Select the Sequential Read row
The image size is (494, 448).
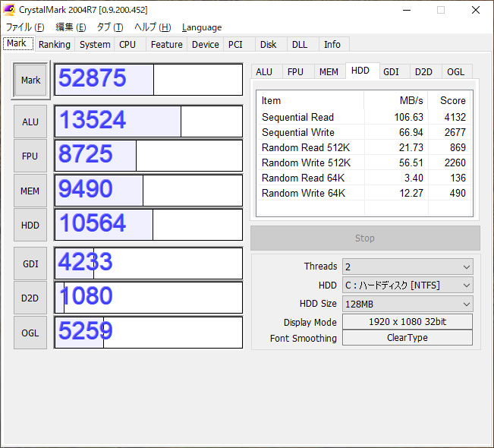tap(364, 117)
